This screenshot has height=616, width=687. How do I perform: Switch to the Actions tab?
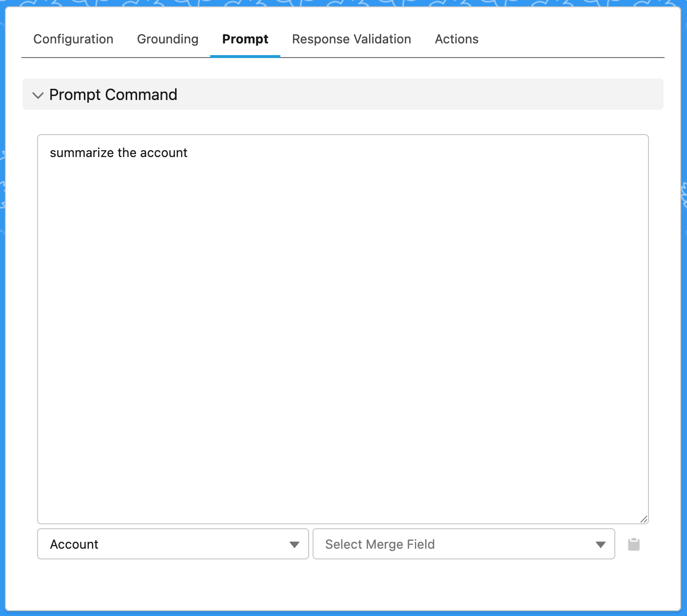tap(456, 39)
